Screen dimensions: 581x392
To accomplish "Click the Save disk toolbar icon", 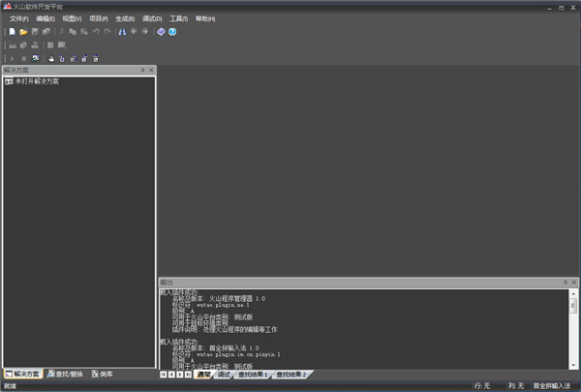I will tap(35, 32).
